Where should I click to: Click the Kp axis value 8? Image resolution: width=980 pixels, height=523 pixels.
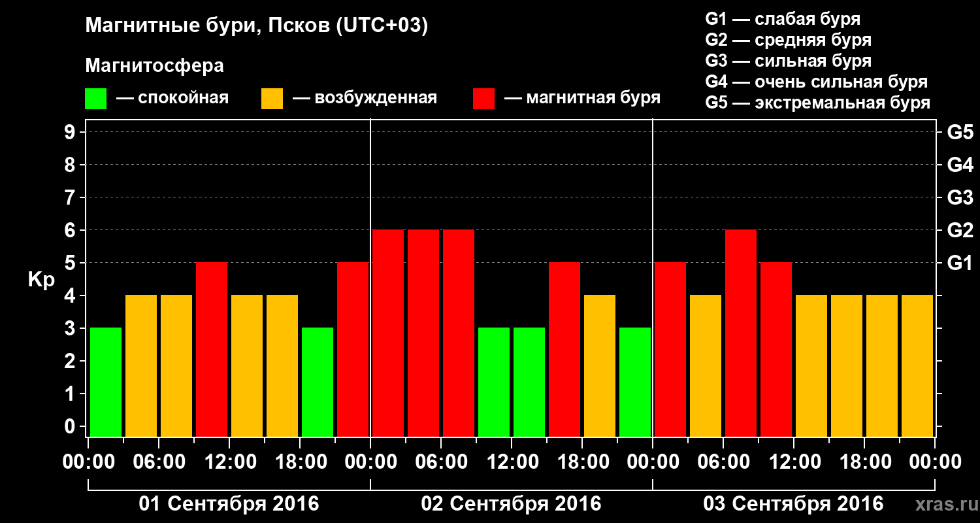(x=71, y=165)
